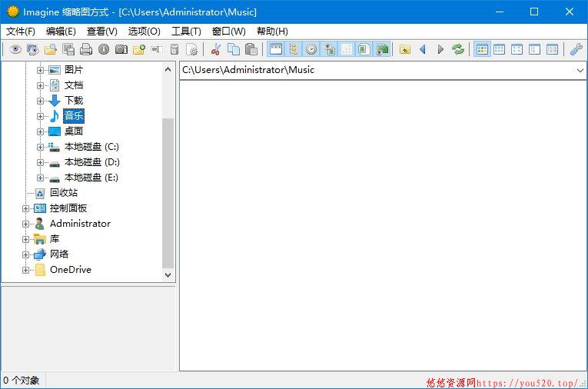
Task: Click the eye view image icon
Action: click(15, 49)
